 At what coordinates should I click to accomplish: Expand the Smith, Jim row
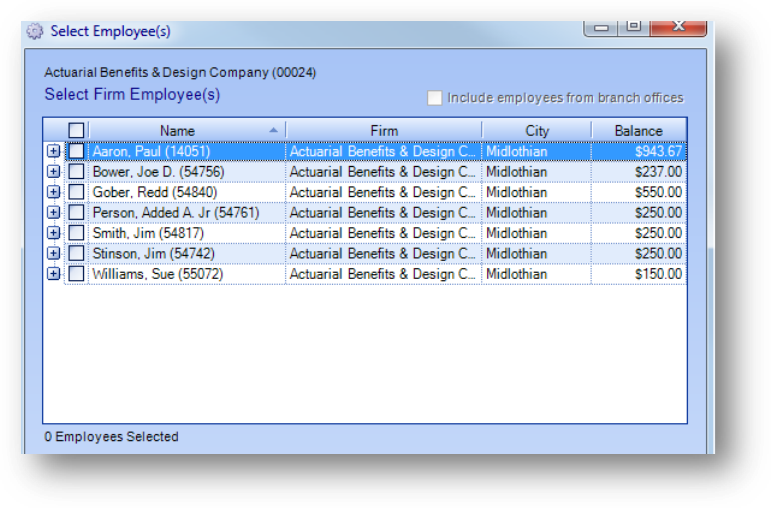[x=54, y=233]
